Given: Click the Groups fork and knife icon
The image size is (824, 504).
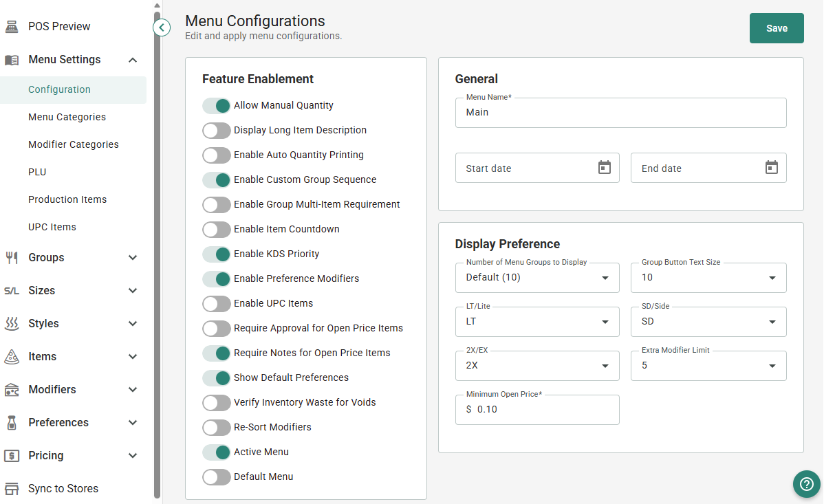Looking at the screenshot, I should pos(12,258).
